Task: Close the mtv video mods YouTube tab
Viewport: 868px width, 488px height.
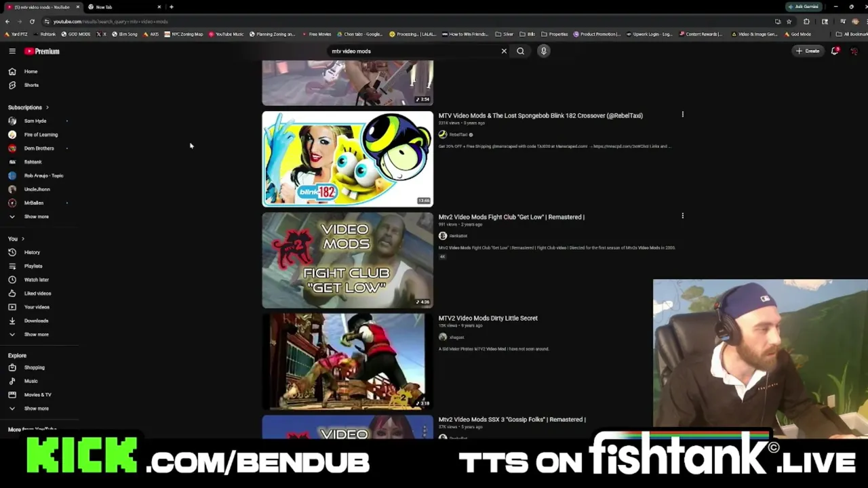Action: (77, 7)
